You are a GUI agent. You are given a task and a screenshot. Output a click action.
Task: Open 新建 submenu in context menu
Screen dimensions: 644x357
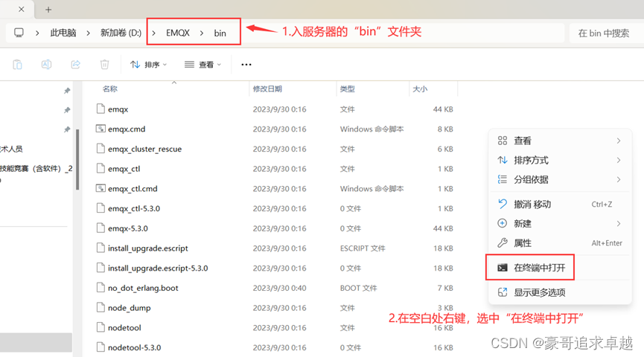pyautogui.click(x=559, y=224)
